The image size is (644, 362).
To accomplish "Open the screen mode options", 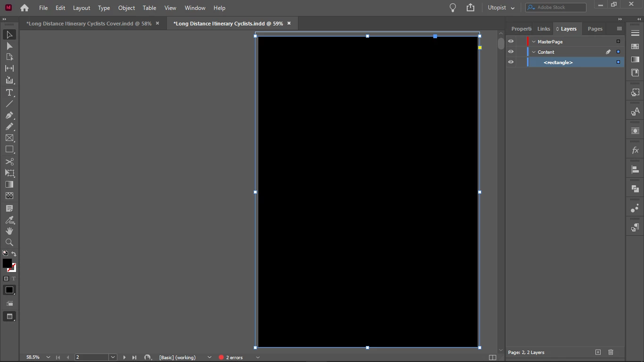I will click(9, 316).
